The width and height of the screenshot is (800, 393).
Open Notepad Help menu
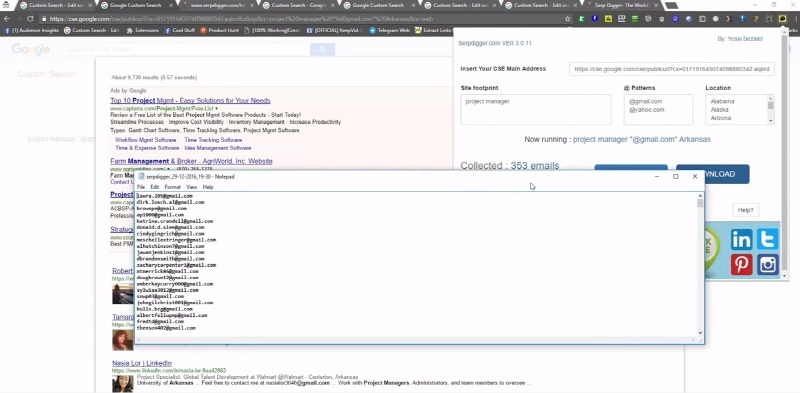208,187
